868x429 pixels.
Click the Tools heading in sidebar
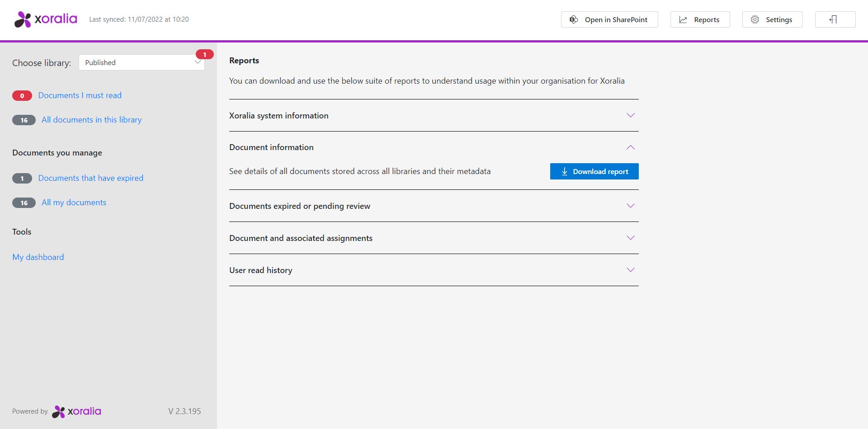coord(22,232)
